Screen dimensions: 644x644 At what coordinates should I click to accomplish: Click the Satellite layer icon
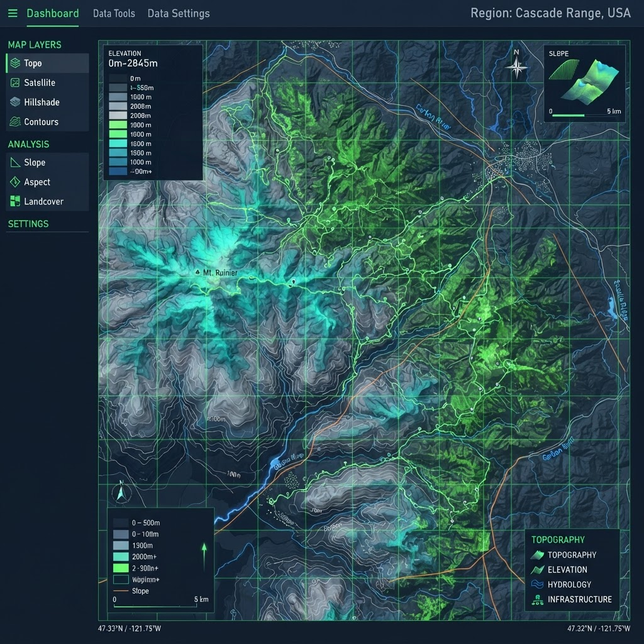15,82
